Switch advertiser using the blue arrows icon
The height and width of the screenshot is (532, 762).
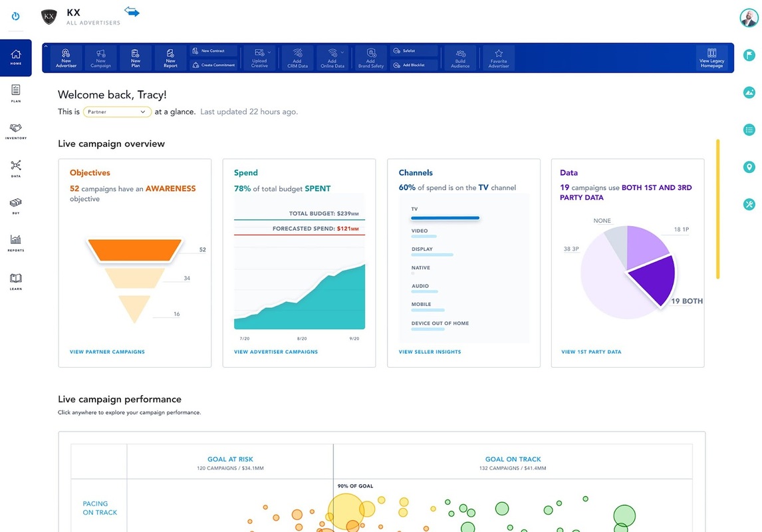pyautogui.click(x=132, y=12)
